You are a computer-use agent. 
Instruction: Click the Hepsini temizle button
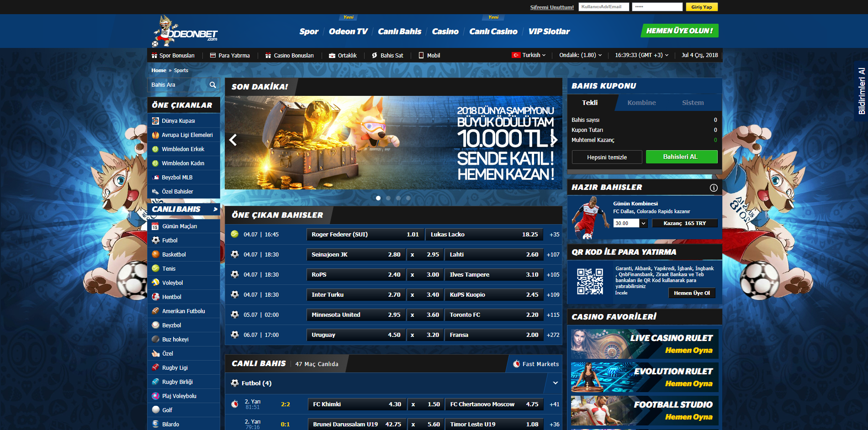(607, 157)
